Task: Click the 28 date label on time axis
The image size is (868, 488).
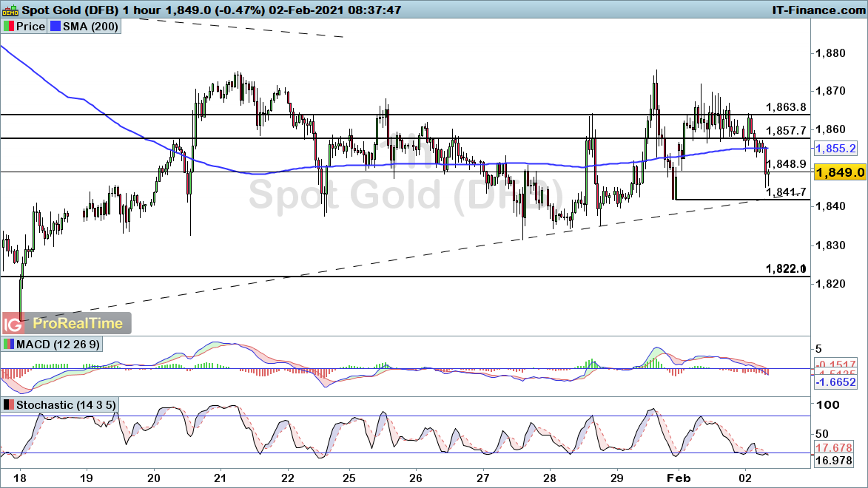Action: tap(549, 478)
